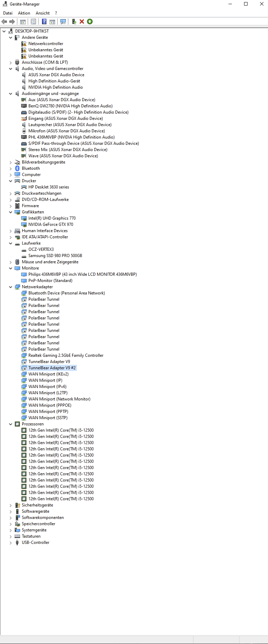Select PnP-Monitor (Standard)
Screen dimensions: 268x644
[x=50, y=281]
